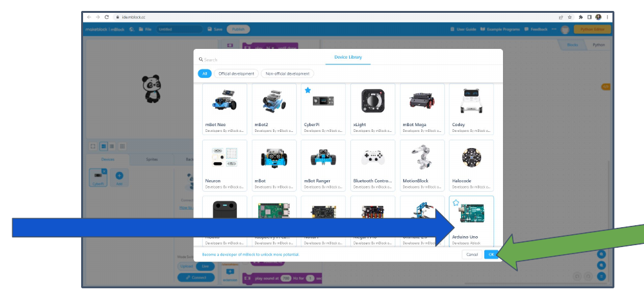Confirm selection with OK button
Image resolution: width=644 pixels, height=296 pixels.
point(491,255)
